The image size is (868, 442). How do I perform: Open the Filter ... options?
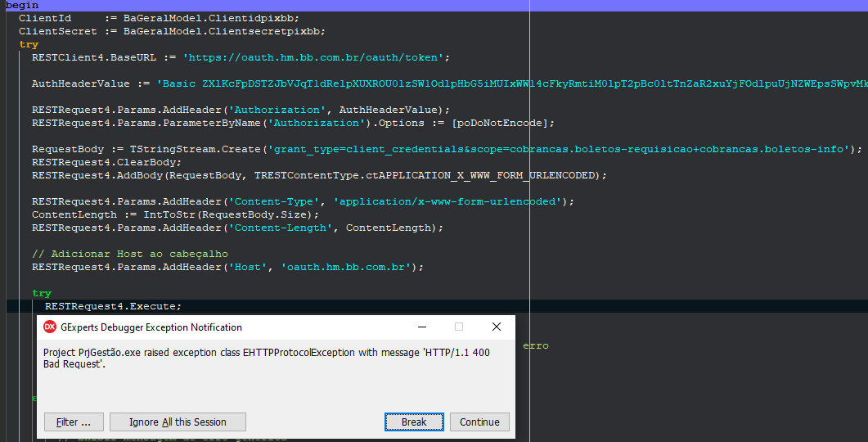click(74, 422)
